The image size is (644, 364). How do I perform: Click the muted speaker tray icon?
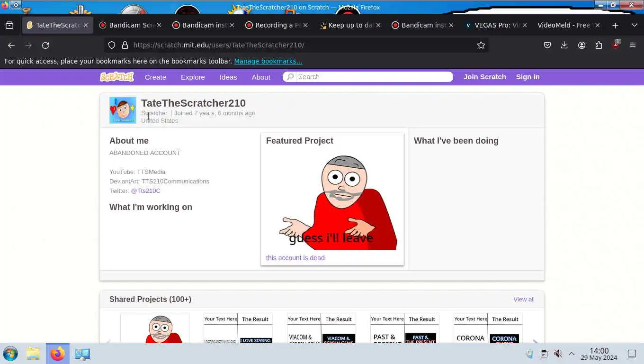tap(558, 354)
